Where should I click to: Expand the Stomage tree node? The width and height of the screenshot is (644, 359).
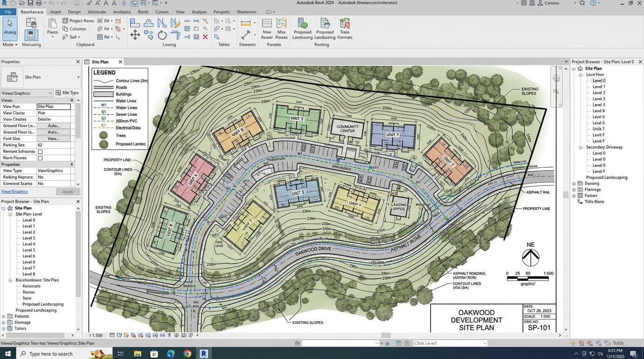(x=3, y=323)
